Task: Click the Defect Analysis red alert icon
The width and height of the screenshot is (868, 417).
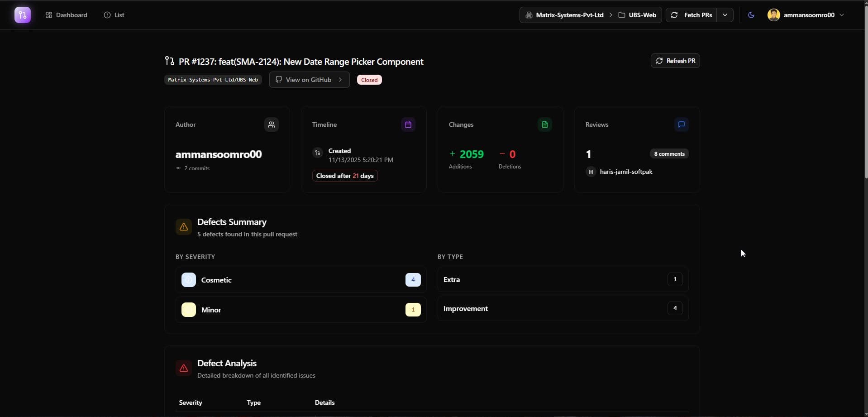Action: [x=184, y=368]
